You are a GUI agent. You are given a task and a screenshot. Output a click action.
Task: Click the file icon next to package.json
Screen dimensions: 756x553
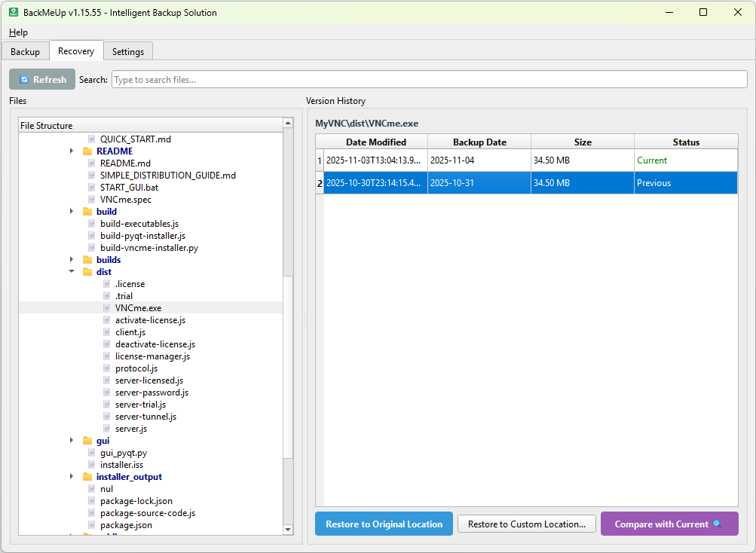(91, 524)
